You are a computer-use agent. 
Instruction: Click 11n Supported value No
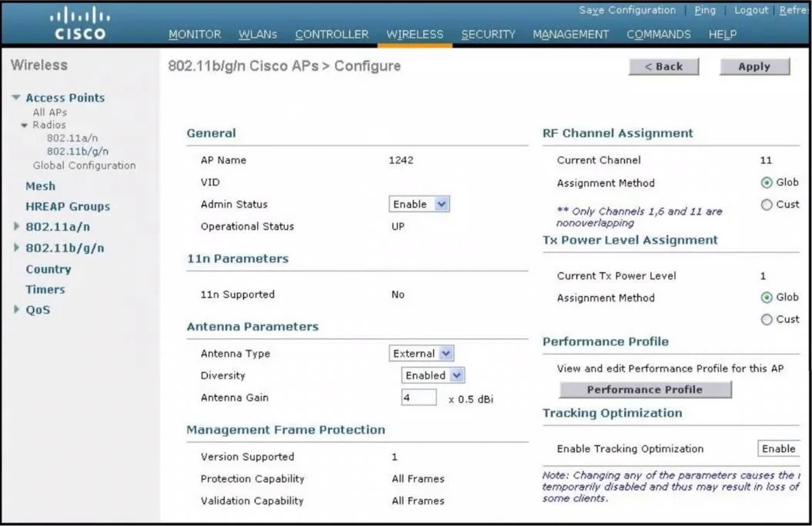click(x=398, y=295)
